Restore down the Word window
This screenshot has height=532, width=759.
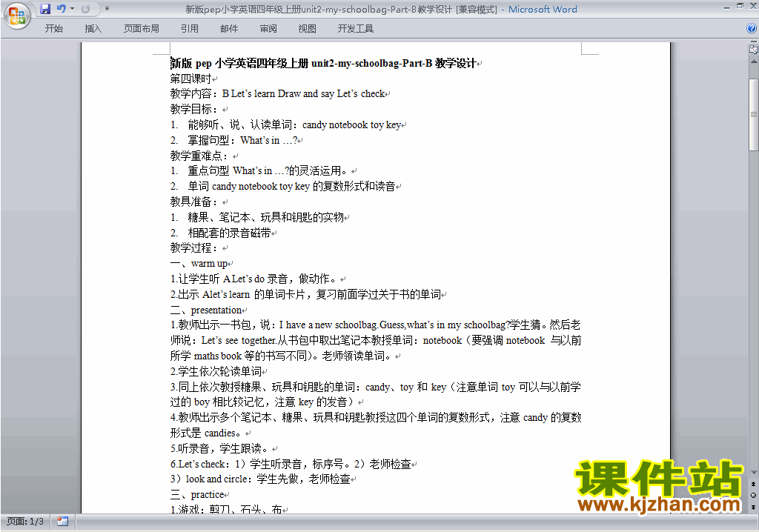coord(740,6)
